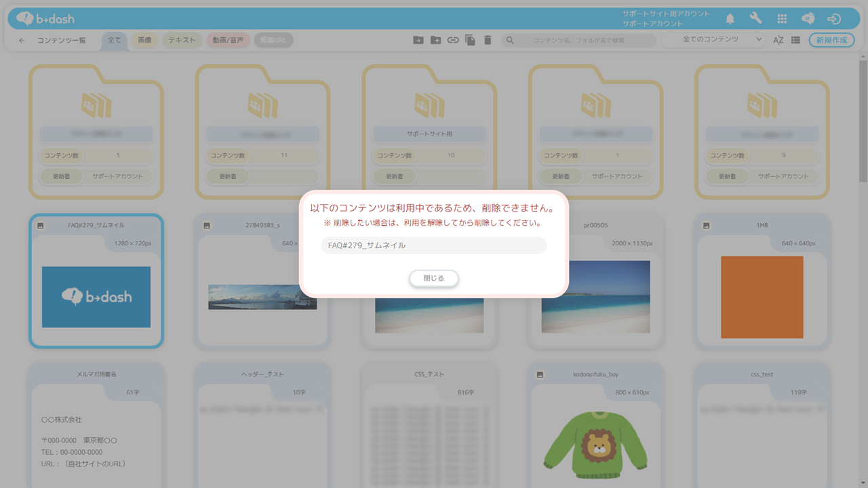This screenshot has width=868, height=488.
Task: Select the css_test text card
Action: tap(762, 426)
